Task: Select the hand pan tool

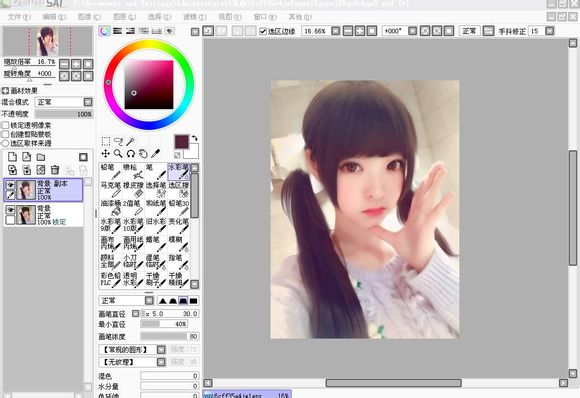Action: click(x=143, y=154)
